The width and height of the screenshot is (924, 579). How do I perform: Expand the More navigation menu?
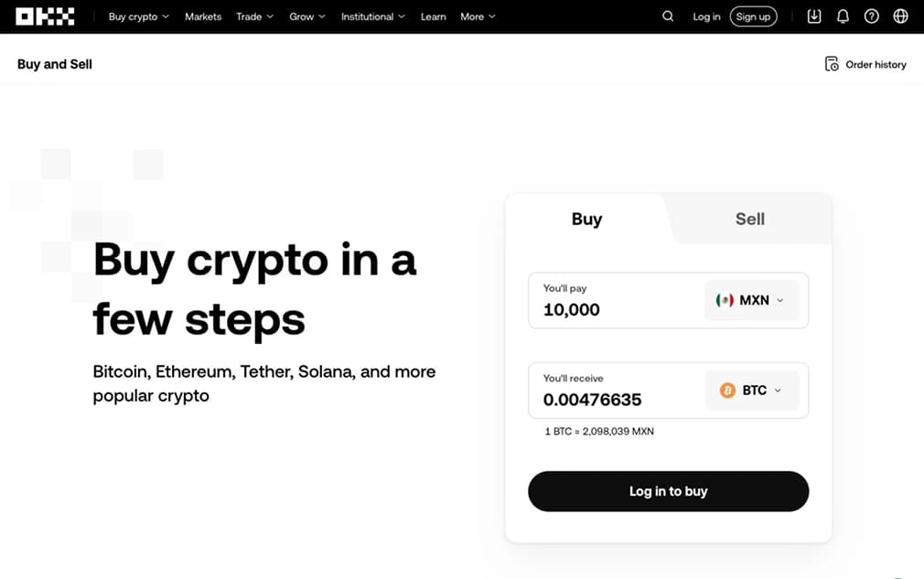coord(478,16)
